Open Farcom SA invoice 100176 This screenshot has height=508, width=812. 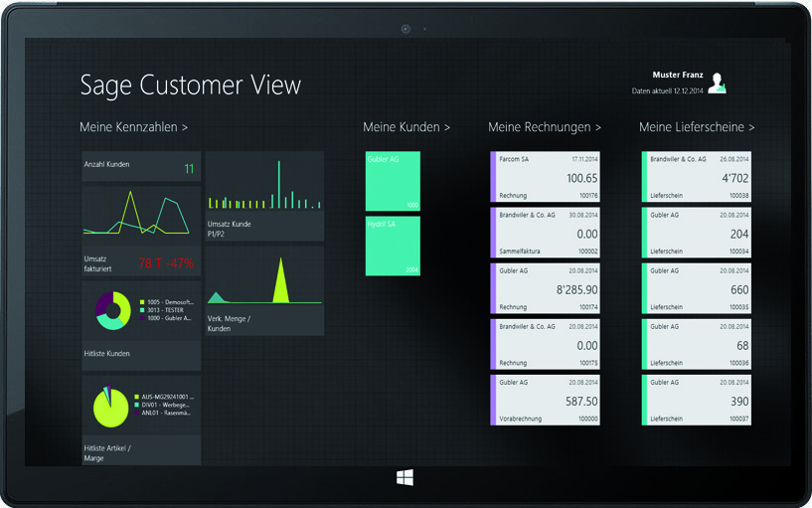pyautogui.click(x=545, y=177)
